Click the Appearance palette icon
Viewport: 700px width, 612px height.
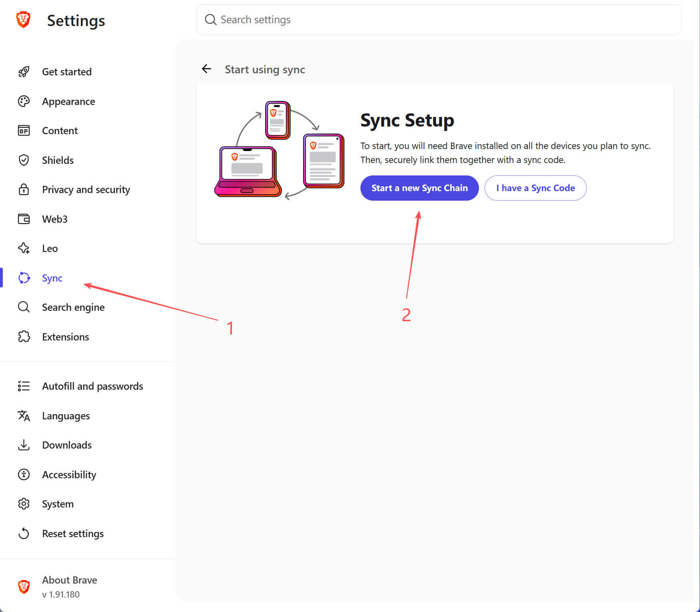[24, 101]
